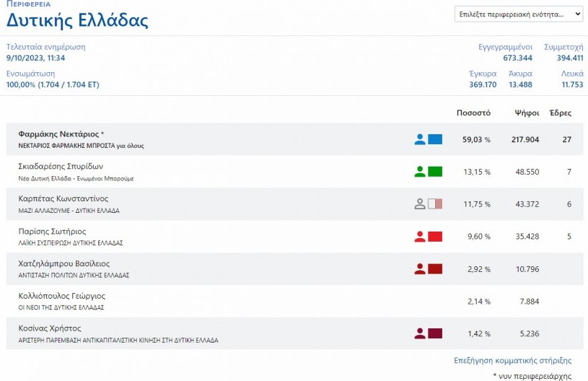The image size is (588, 381).
Task: Click the Κολλιόπουλος Γεώργιος candidate name
Action: pyautogui.click(x=61, y=296)
